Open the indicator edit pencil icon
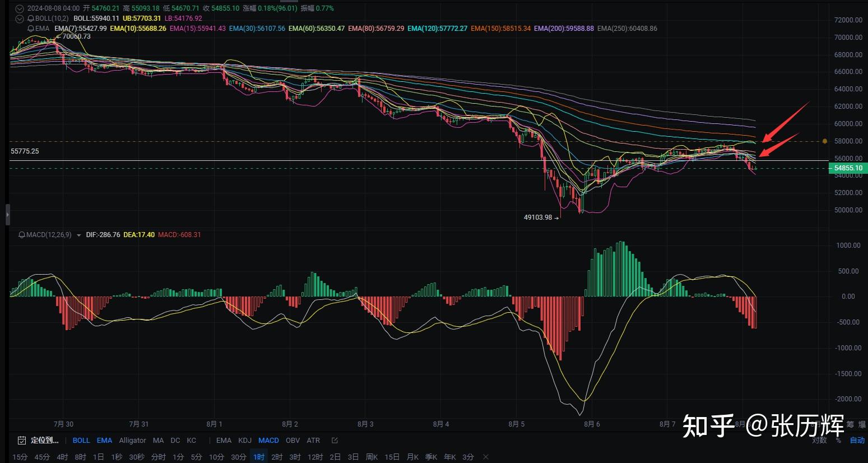Screen dimensions: 868x463 [x=335, y=441]
